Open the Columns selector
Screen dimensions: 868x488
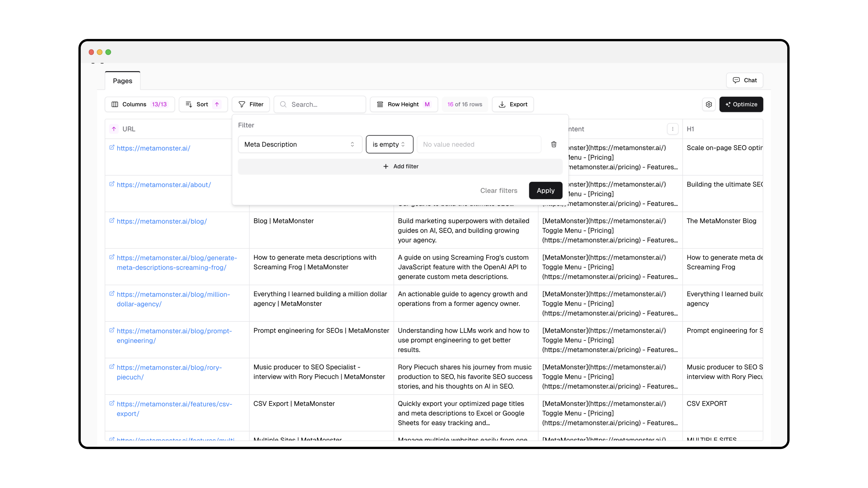[x=140, y=104]
